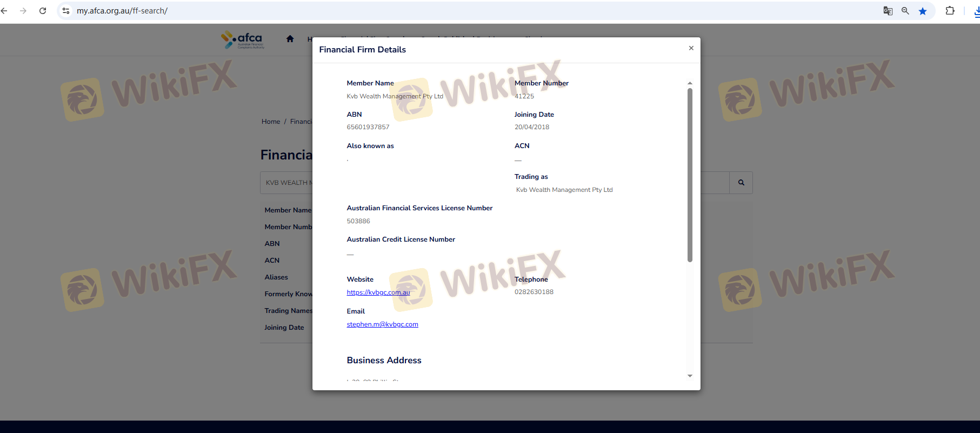This screenshot has width=980, height=433.
Task: Click the Home breadcrumb link
Action: (271, 122)
